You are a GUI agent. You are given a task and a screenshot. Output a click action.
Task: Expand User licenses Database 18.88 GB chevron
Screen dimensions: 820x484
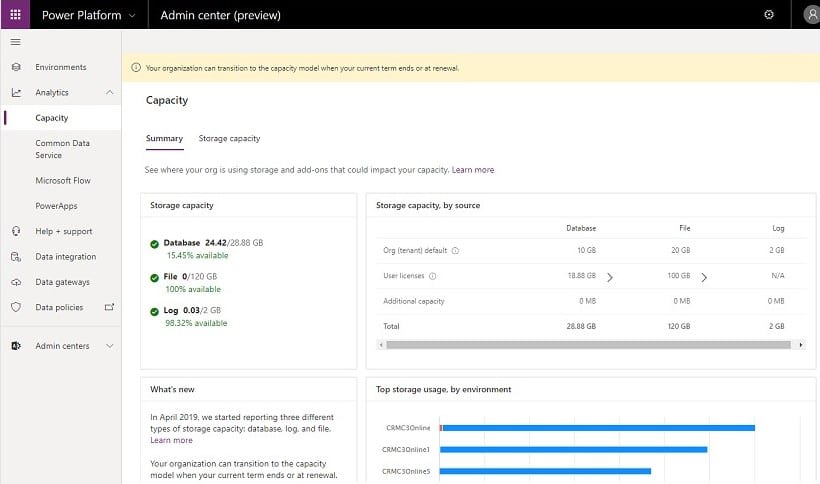click(x=610, y=278)
